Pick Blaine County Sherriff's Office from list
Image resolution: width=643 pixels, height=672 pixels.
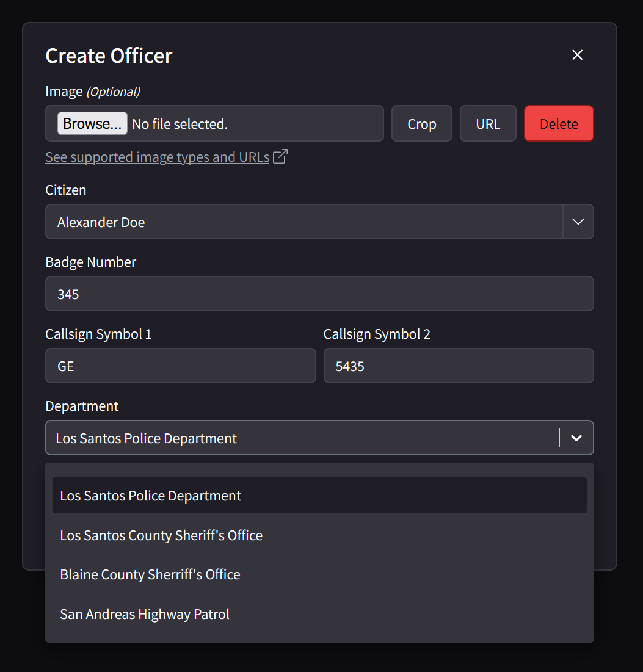pyautogui.click(x=319, y=574)
